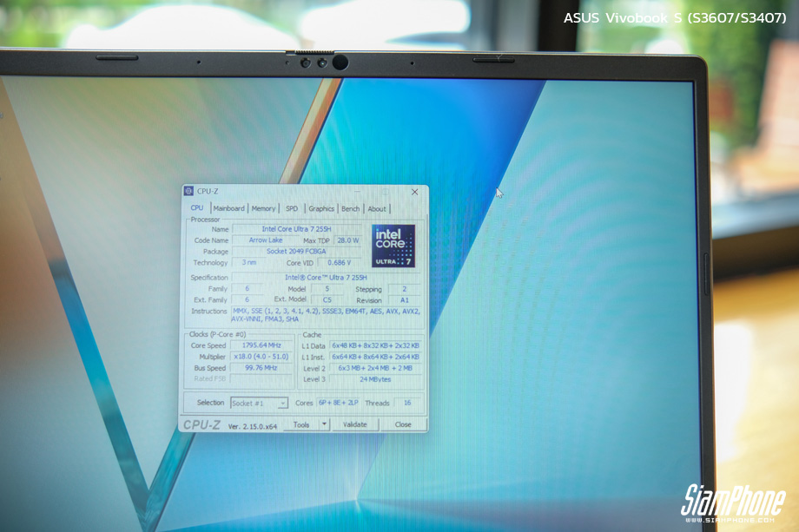Click the Level 2 cache value
Image resolution: width=799 pixels, height=532 pixels.
(375, 368)
